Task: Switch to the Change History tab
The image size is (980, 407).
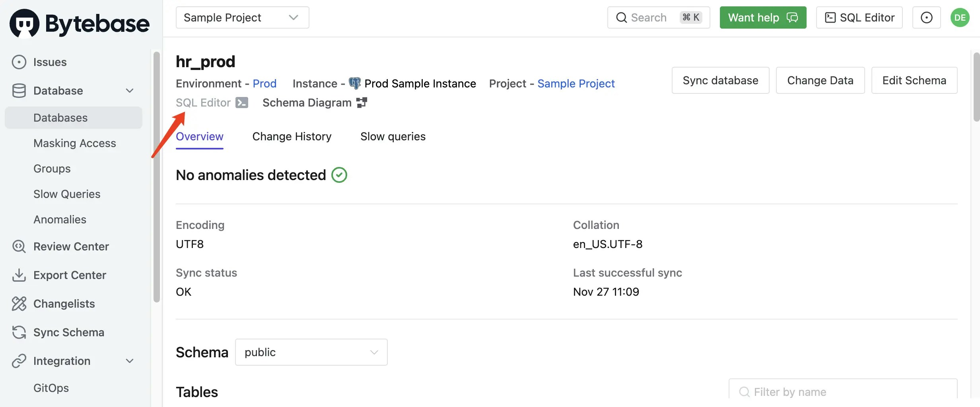Action: [x=292, y=137]
